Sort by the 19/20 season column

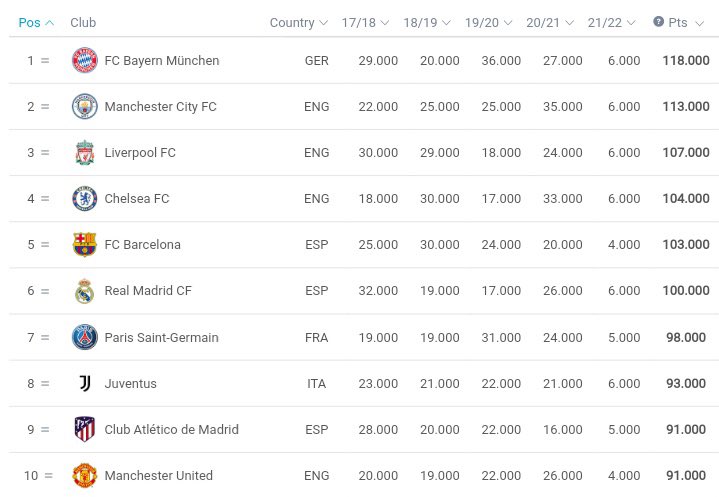coord(488,22)
